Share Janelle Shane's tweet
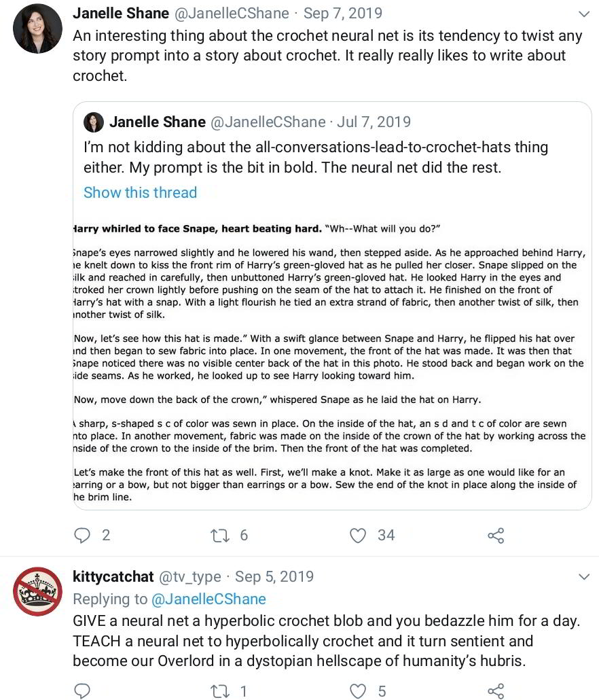Image resolution: width=599 pixels, height=700 pixels. (496, 536)
